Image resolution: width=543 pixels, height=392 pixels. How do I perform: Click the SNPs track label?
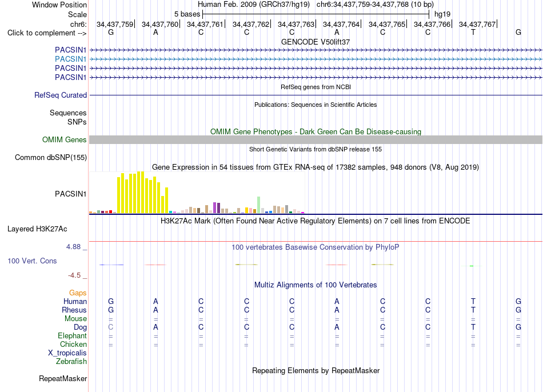click(77, 122)
